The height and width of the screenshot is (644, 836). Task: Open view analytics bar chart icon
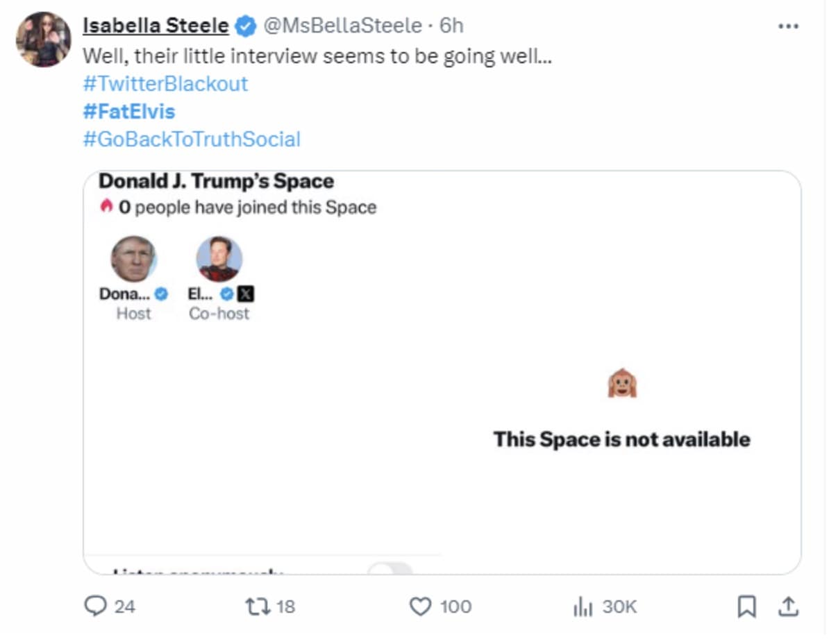(x=583, y=607)
